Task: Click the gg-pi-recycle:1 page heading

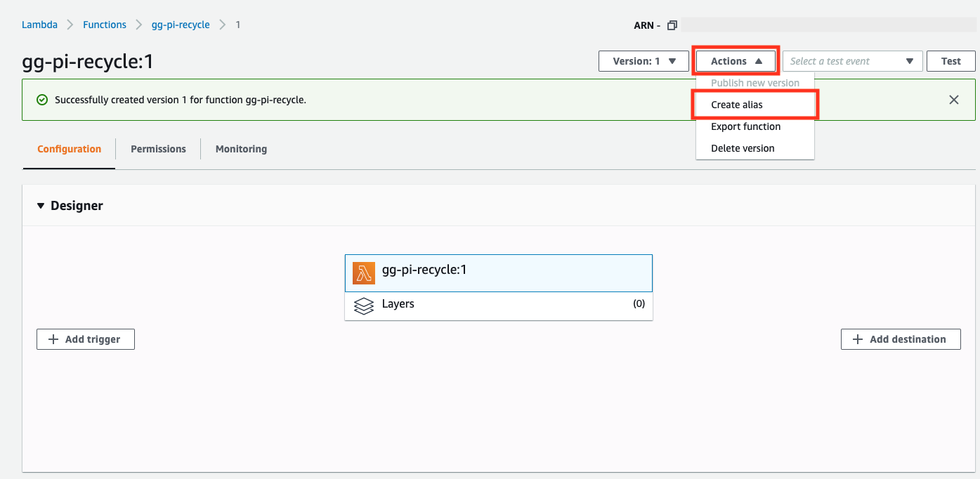Action: pyautogui.click(x=88, y=62)
